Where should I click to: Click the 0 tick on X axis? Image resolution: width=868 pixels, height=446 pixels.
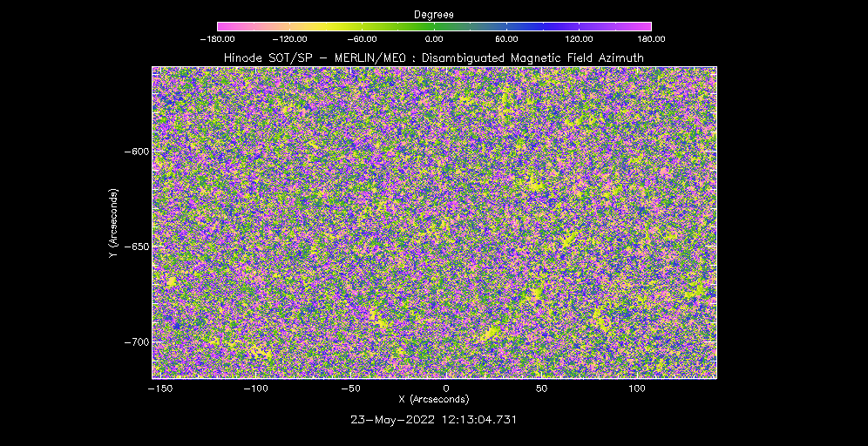click(x=446, y=387)
